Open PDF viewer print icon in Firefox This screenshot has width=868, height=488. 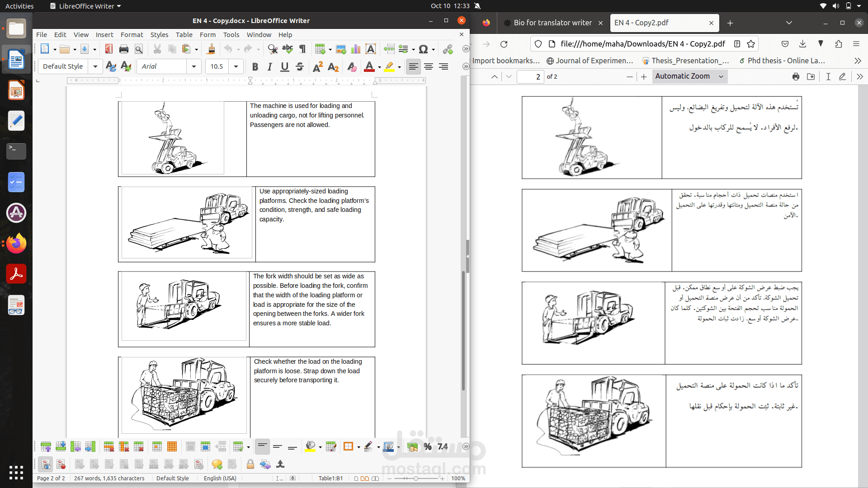pos(796,77)
